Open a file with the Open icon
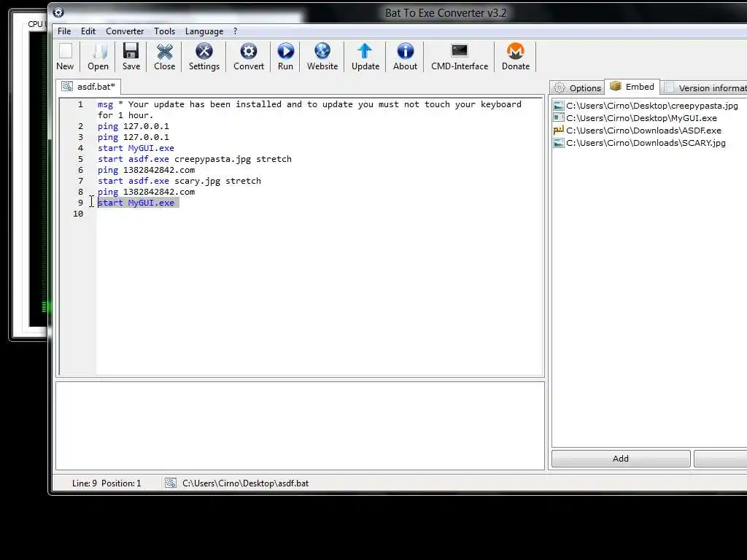Viewport: 747px width, 560px height. coord(98,51)
